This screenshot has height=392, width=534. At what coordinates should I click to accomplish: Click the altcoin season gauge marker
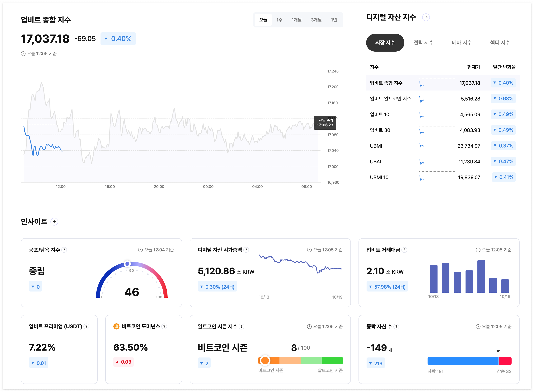click(x=265, y=360)
